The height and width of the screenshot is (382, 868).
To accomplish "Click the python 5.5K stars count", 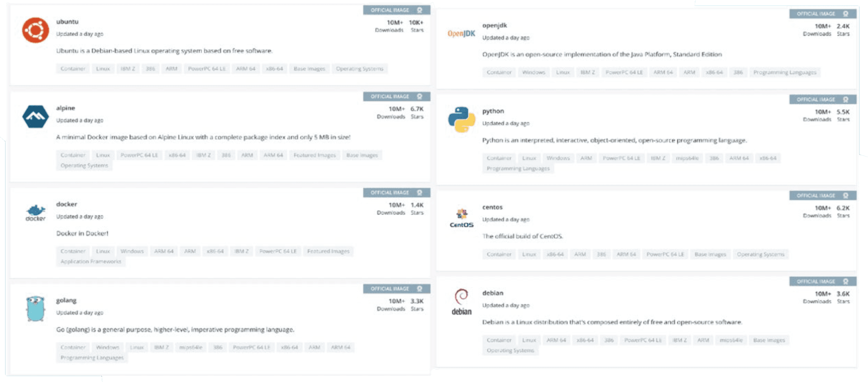I will (843, 112).
